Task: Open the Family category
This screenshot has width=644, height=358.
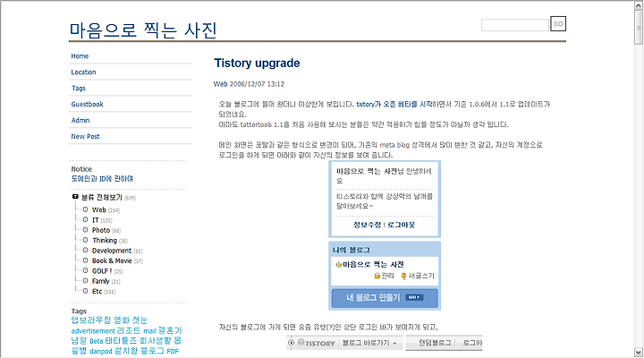Action: pos(100,282)
